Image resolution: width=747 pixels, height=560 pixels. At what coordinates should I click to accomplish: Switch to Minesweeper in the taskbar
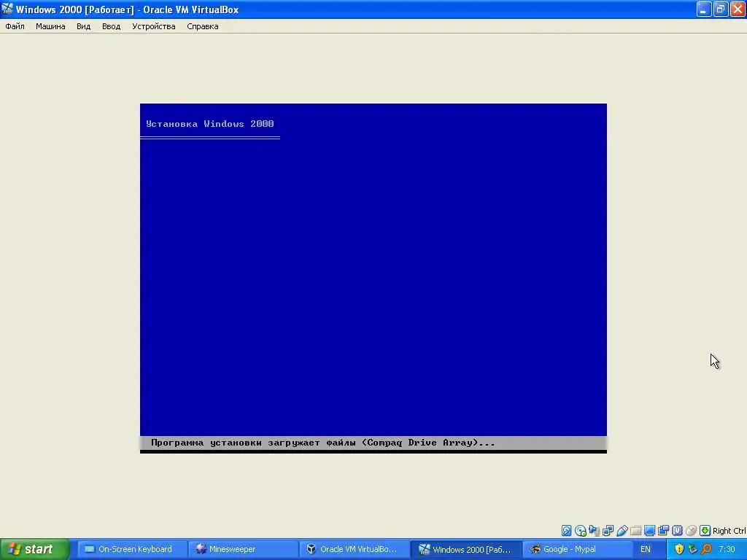(243, 549)
